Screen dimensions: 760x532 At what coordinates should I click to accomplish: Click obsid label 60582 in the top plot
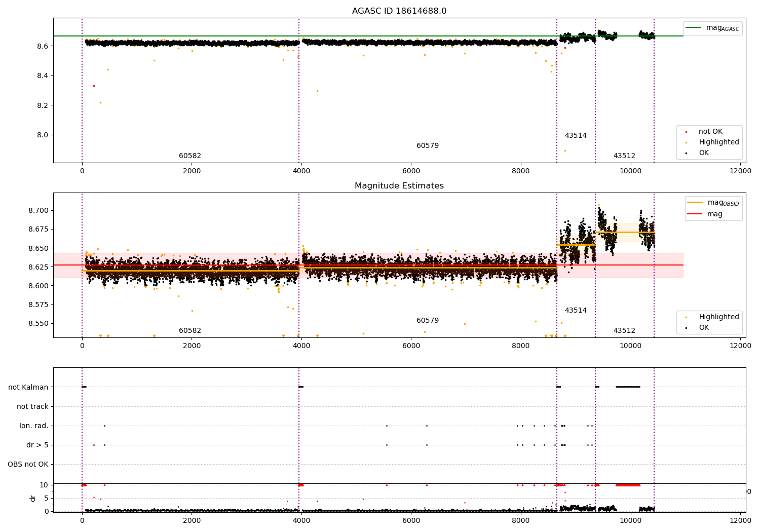click(x=190, y=156)
